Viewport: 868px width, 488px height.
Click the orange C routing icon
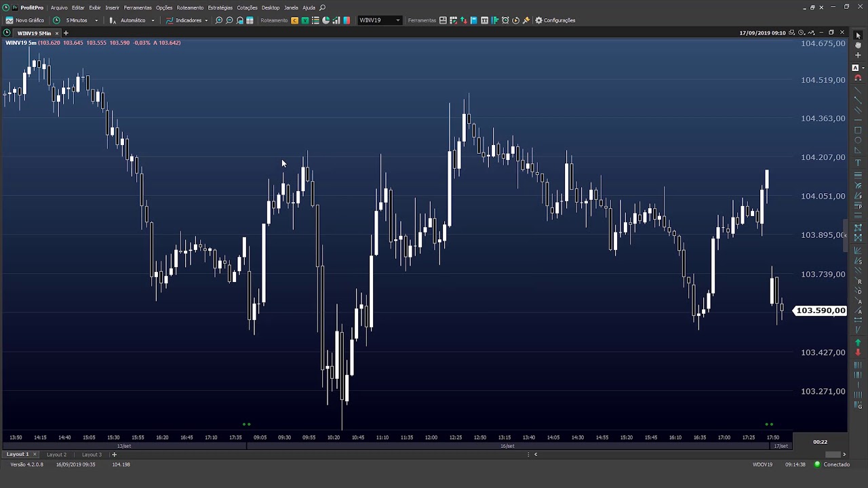pos(294,20)
